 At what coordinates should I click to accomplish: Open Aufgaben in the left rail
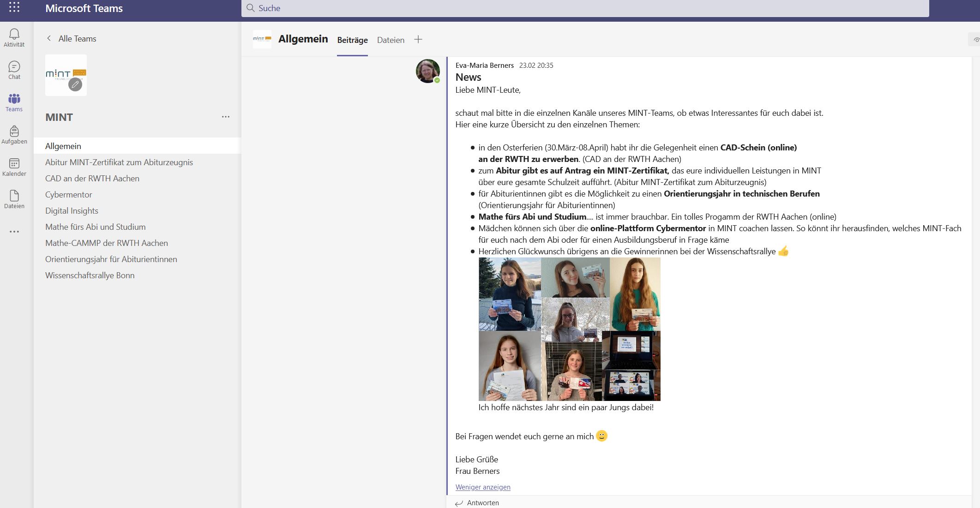tap(14, 135)
